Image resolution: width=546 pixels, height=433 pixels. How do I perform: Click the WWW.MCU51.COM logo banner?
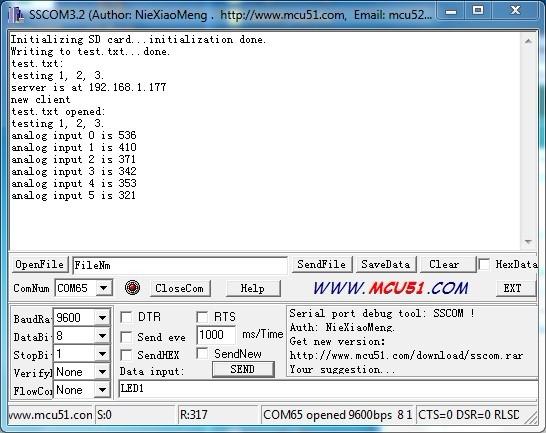pos(390,288)
